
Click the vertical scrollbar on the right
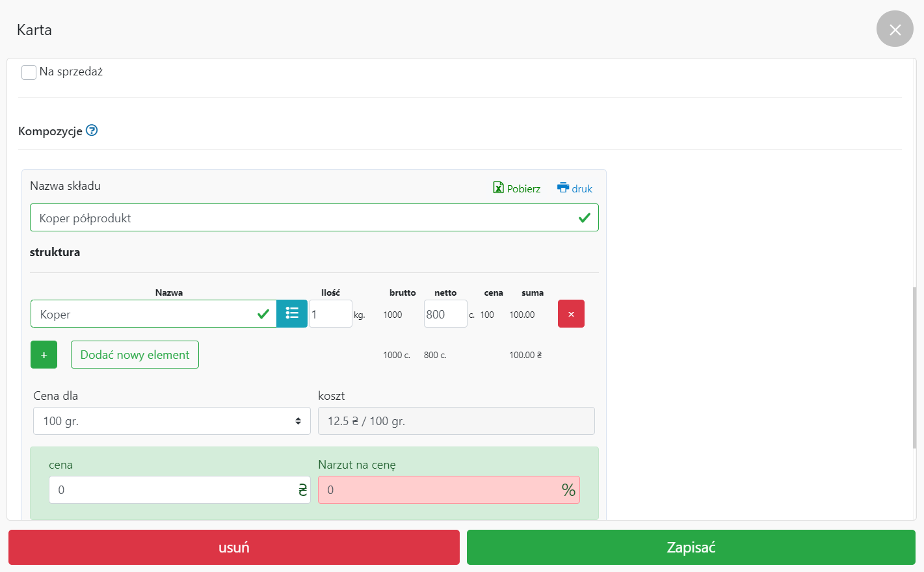(x=914, y=367)
